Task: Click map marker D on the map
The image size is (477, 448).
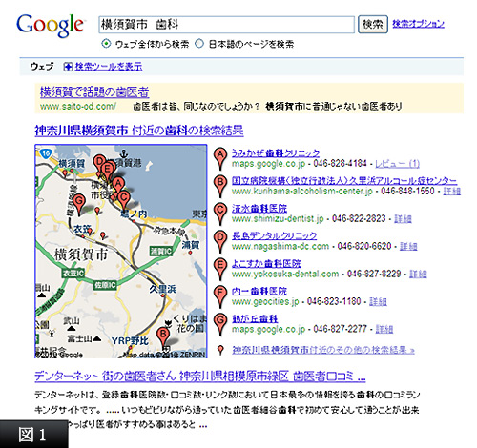Action: coord(99,163)
